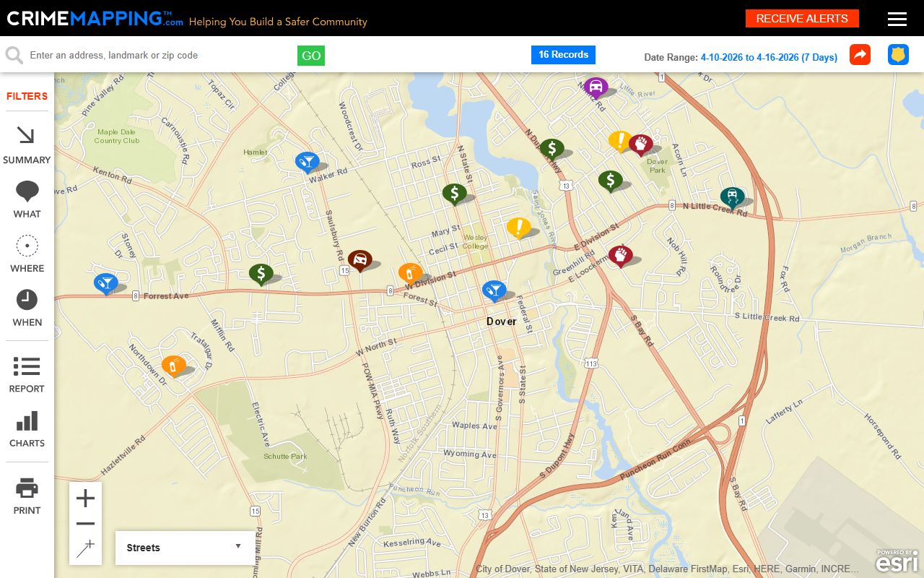Select yellow exclamation marker near Dover Park
Viewport: 924px width, 578px height.
coord(620,142)
